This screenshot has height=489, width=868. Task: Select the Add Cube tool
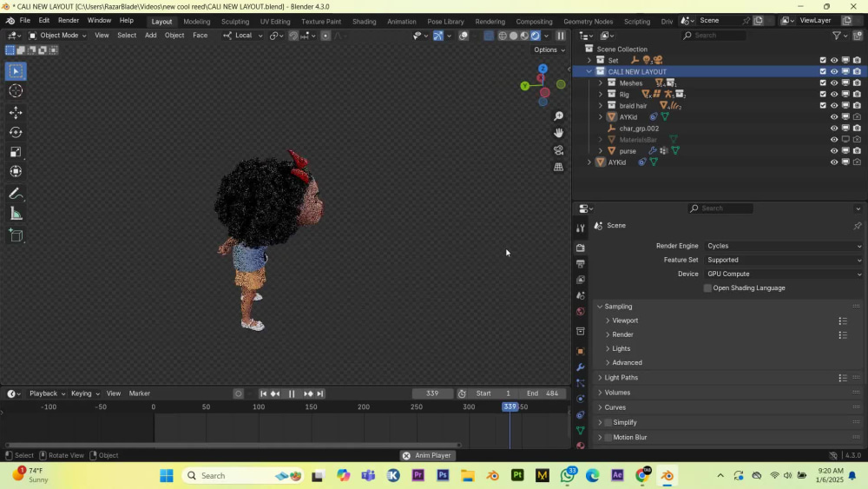[x=16, y=236]
